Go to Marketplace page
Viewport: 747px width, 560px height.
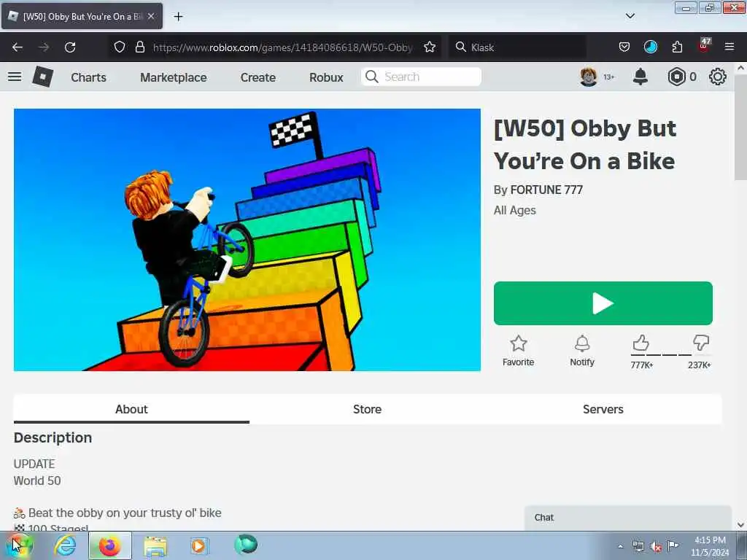point(174,77)
